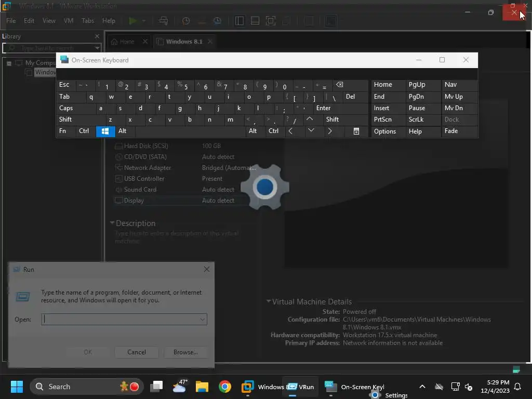Open the File menu
The image size is (532, 399).
point(11,21)
